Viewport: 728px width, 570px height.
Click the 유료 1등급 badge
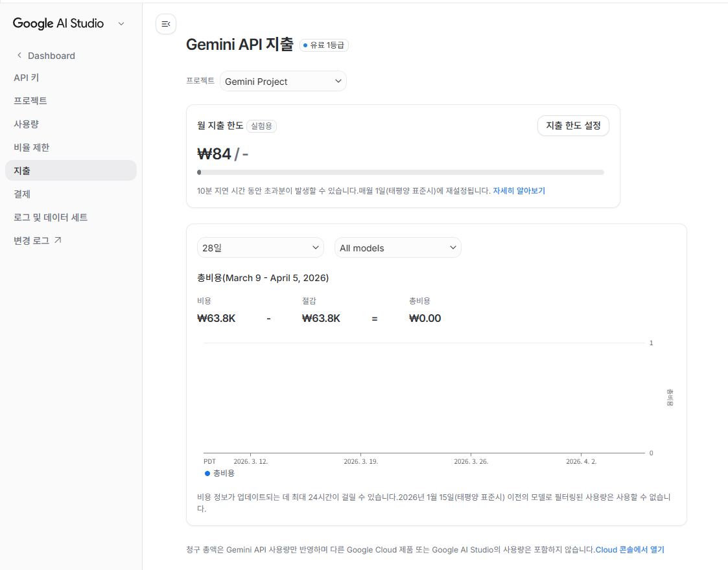point(323,45)
